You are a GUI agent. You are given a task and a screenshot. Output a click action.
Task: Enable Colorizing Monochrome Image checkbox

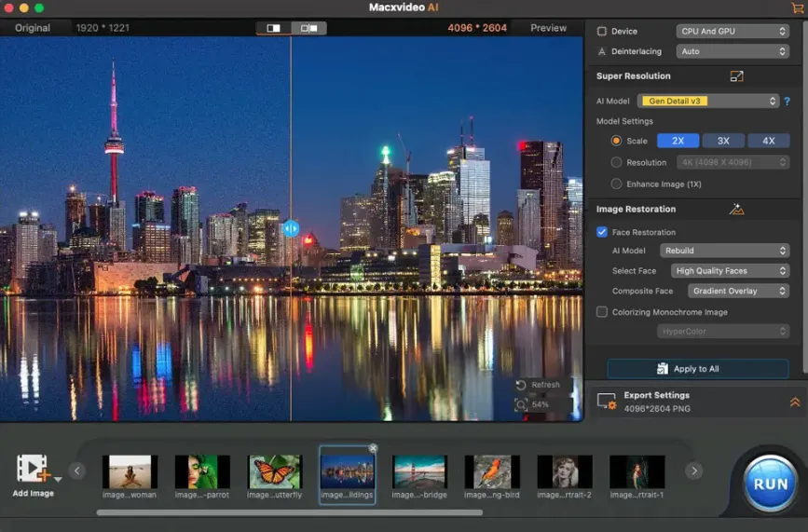(x=602, y=311)
